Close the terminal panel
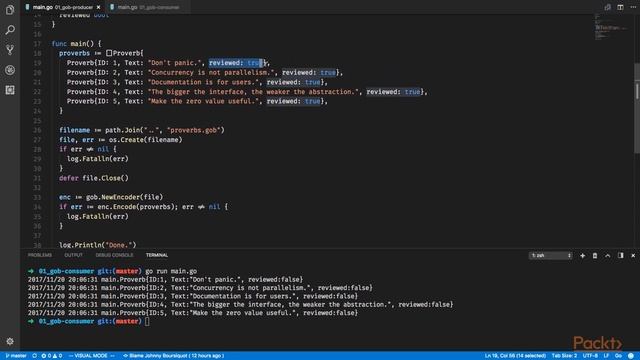The width and height of the screenshot is (640, 360). (633, 256)
